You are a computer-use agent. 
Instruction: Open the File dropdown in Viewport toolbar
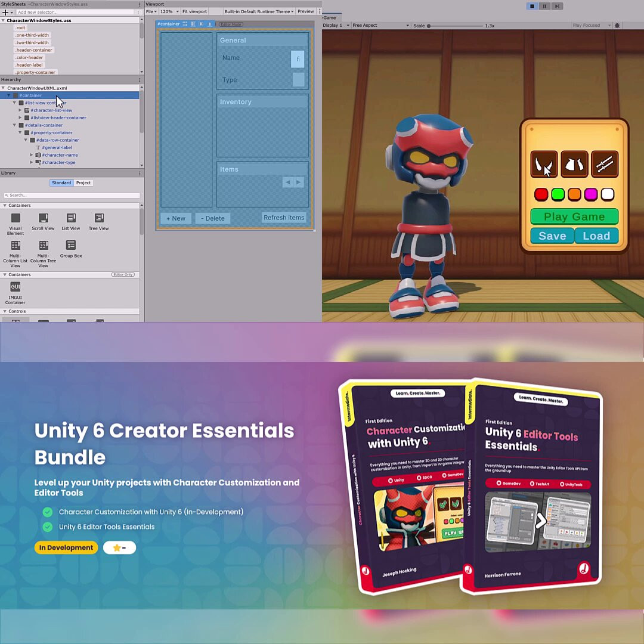tap(151, 11)
